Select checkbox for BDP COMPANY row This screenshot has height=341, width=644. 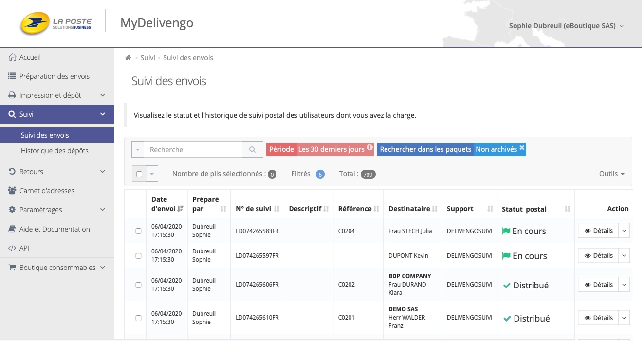(x=138, y=285)
